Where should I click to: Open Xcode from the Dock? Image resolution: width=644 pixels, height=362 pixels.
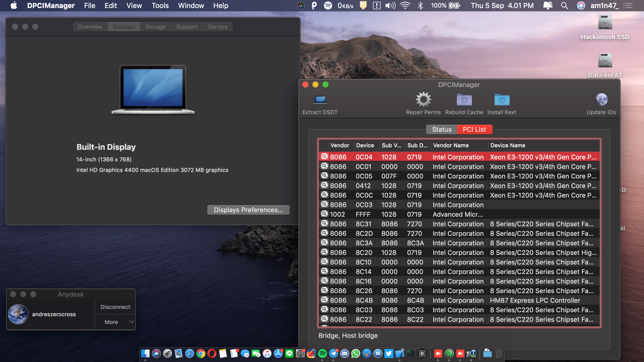pos(400,353)
